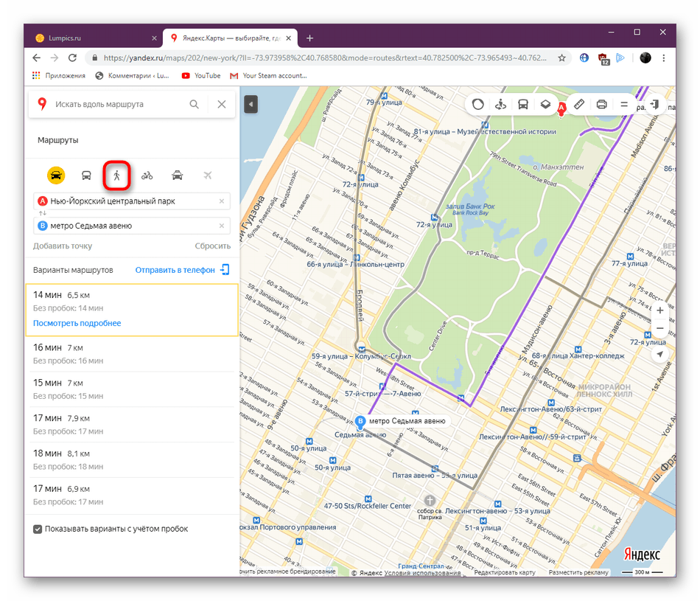Reload the current page
The image size is (700, 601).
pos(72,58)
